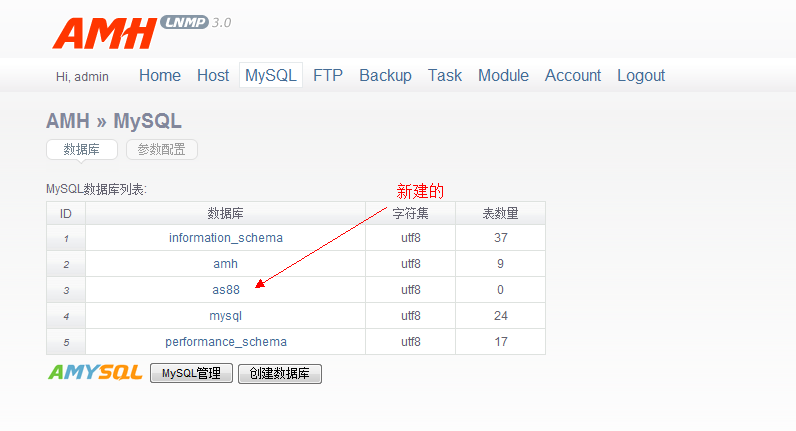The image size is (796, 431).
Task: Switch to the 参数配置 tab
Action: click(x=162, y=150)
